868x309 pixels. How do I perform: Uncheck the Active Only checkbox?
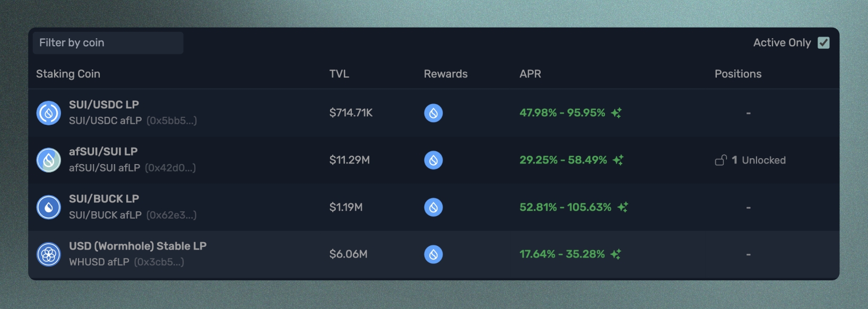click(x=823, y=42)
